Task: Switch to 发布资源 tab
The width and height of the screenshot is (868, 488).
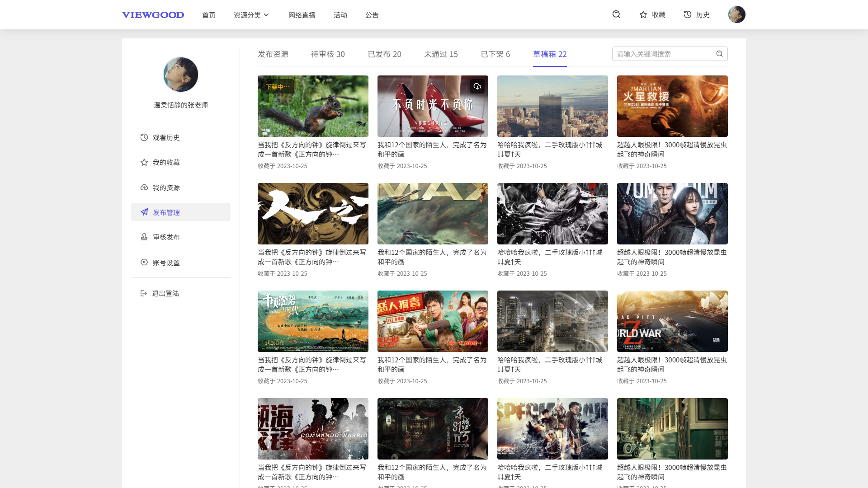Action: click(x=273, y=54)
